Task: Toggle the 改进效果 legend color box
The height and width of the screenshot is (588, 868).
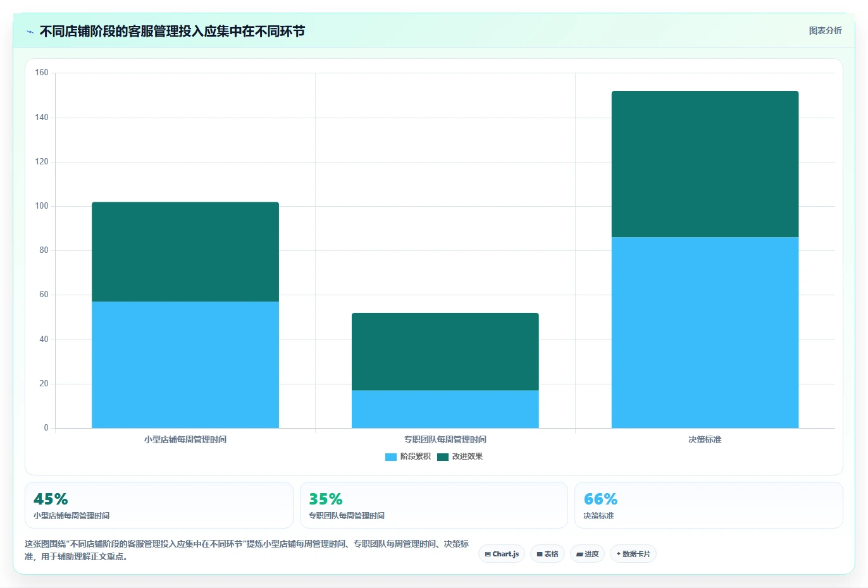Action: tap(442, 456)
